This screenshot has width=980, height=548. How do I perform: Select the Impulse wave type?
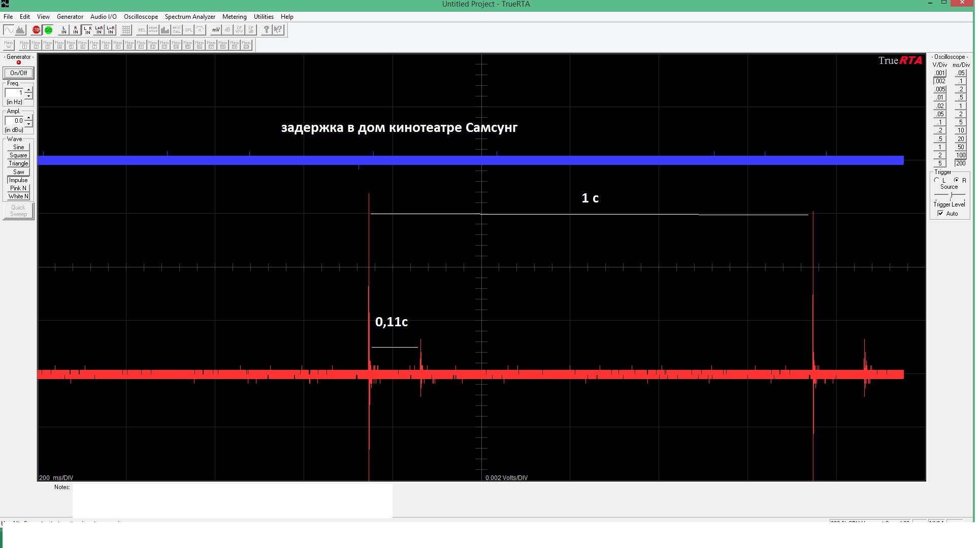tap(18, 180)
